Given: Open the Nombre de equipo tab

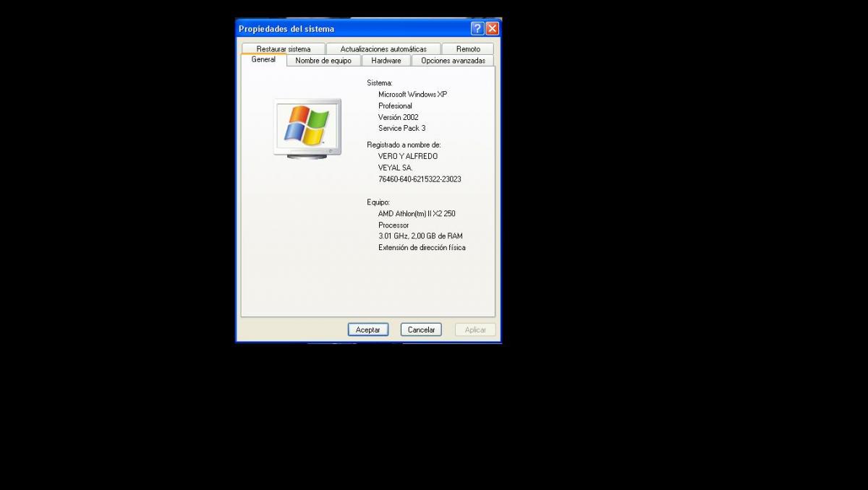Looking at the screenshot, I should (323, 61).
